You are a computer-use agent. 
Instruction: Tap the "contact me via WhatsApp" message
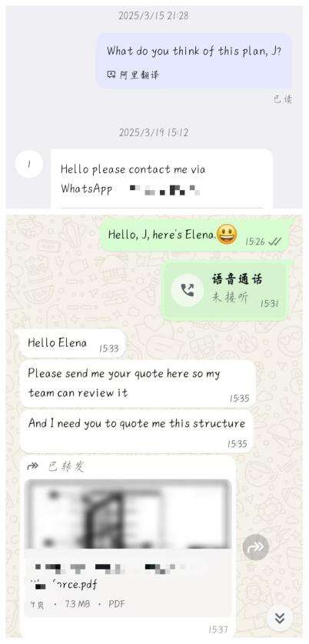(161, 179)
